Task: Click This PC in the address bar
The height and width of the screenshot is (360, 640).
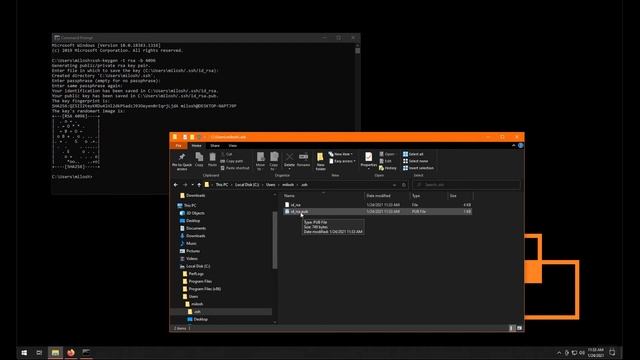Action: tap(222, 185)
